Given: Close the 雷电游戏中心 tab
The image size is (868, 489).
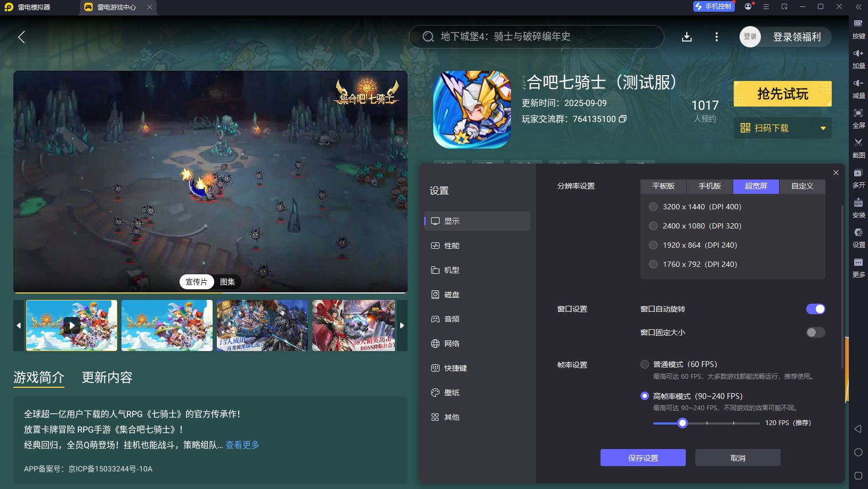Looking at the screenshot, I should [x=150, y=7].
